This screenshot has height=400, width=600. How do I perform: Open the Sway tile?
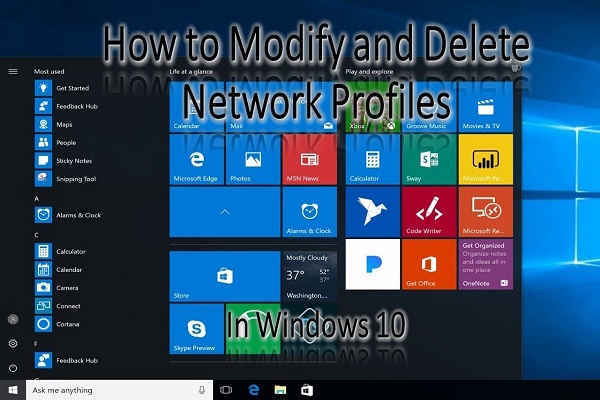[x=429, y=159]
